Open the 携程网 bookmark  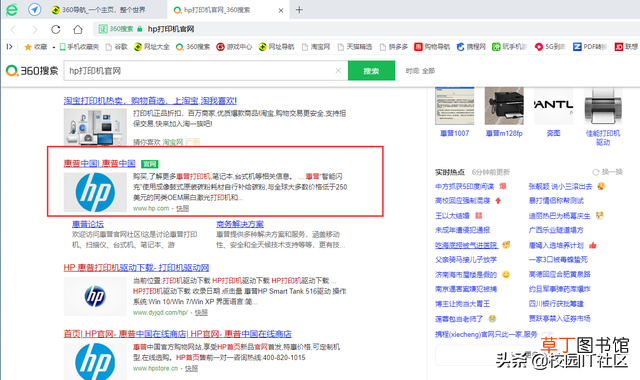tap(471, 47)
